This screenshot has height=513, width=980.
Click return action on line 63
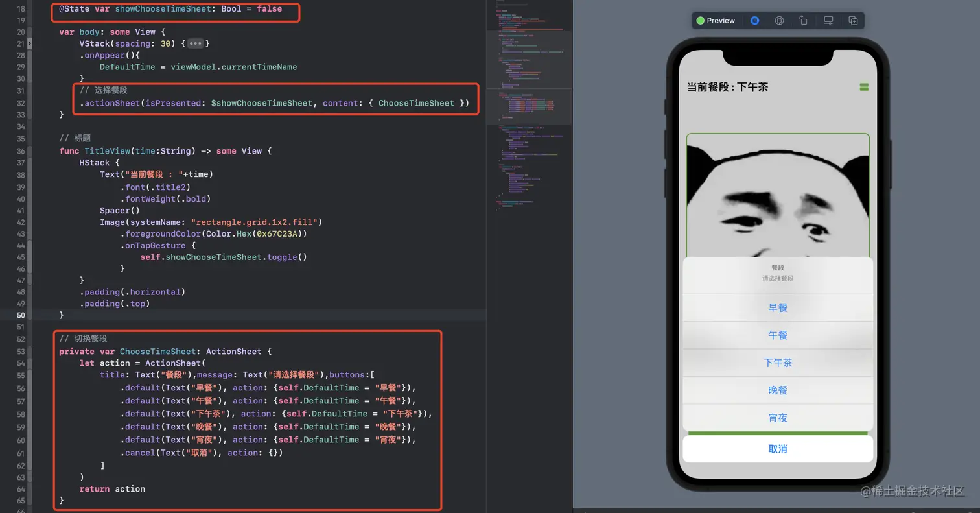point(112,489)
